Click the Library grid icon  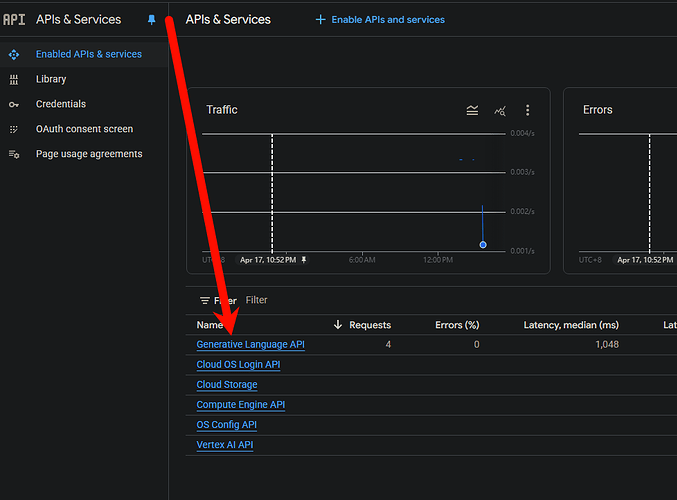click(14, 79)
